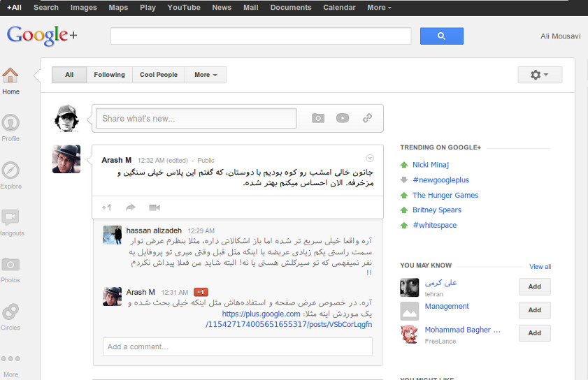Click red +1 badge on Arash M's comment

[x=201, y=292]
